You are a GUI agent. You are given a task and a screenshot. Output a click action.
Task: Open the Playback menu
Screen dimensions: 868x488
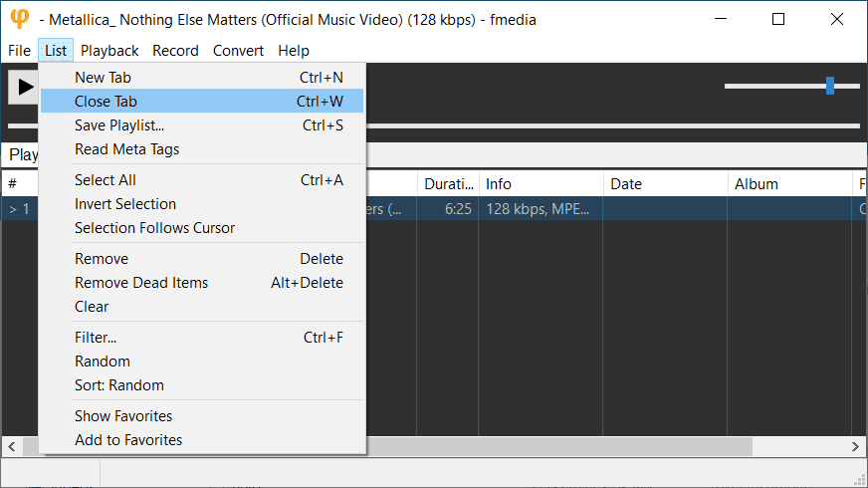109,51
